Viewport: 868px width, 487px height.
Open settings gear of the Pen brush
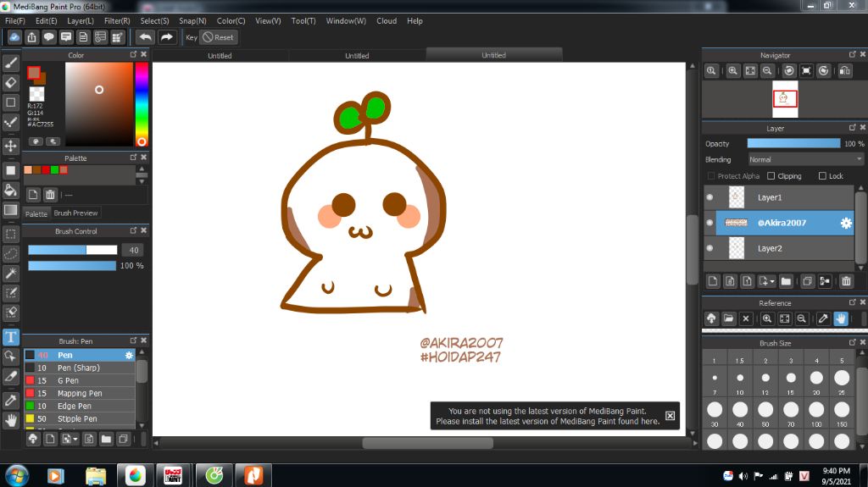click(x=129, y=355)
